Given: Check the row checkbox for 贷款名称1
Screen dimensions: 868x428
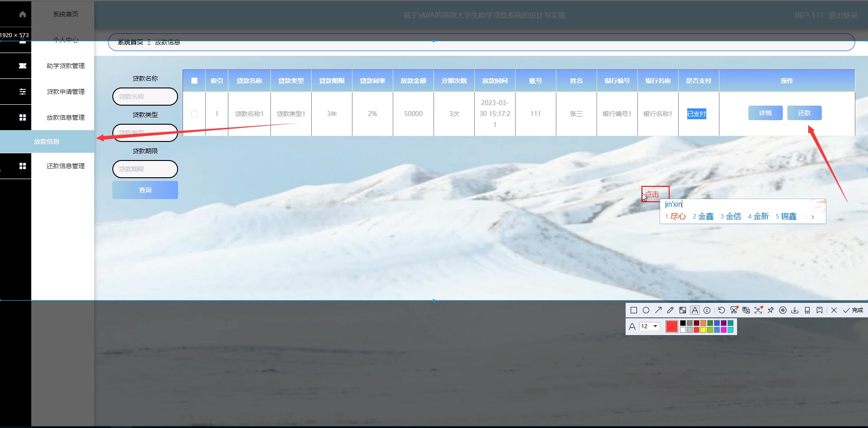Looking at the screenshot, I should (x=194, y=114).
